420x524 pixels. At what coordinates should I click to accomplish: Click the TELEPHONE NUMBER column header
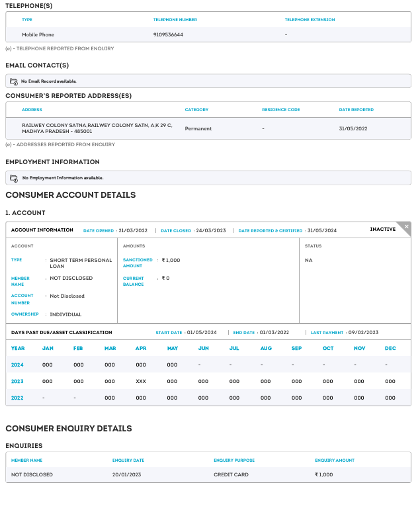click(175, 20)
